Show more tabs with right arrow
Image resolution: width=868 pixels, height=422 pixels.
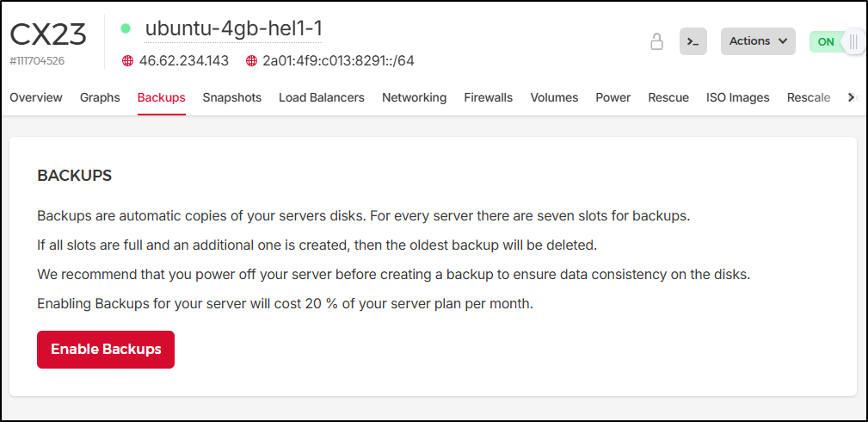[x=853, y=97]
